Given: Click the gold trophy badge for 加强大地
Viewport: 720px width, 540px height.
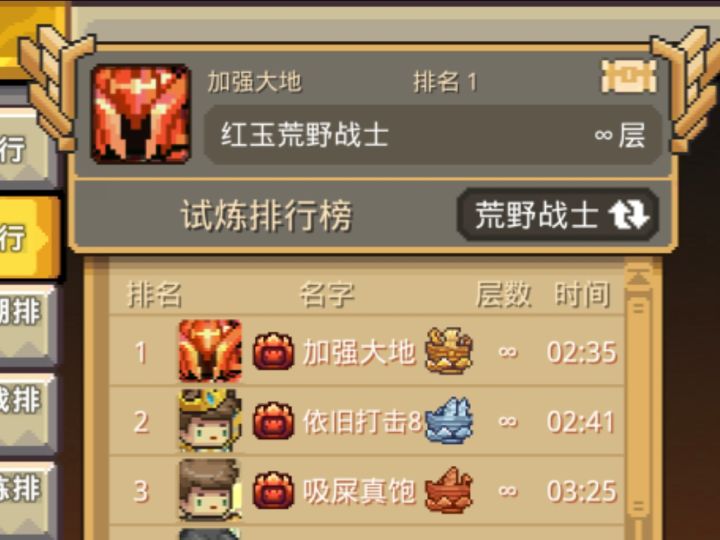Looking at the screenshot, I should pos(449,351).
